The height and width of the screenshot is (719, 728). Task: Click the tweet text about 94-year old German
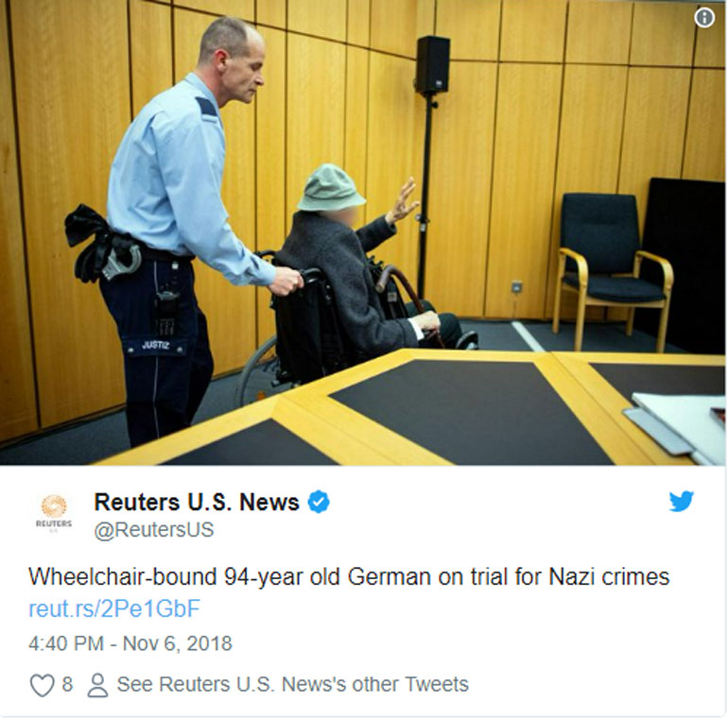(x=349, y=576)
